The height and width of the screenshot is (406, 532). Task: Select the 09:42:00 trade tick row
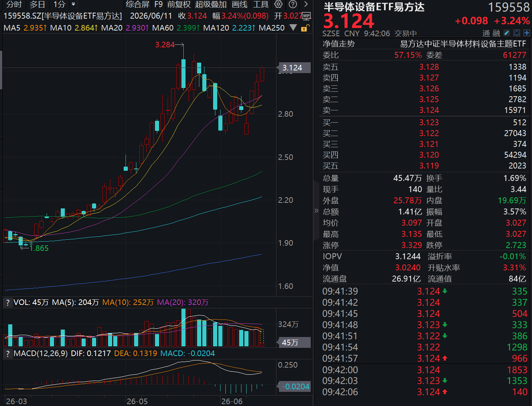[x=425, y=370]
